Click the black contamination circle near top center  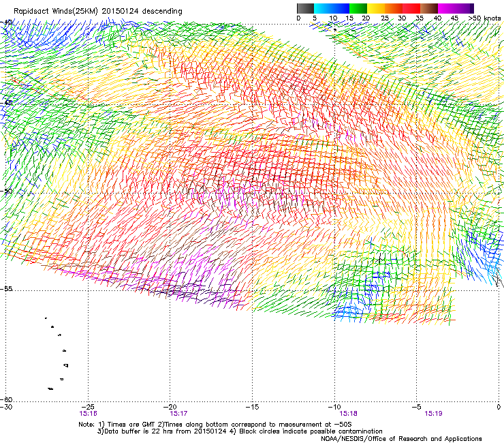[x=335, y=30]
